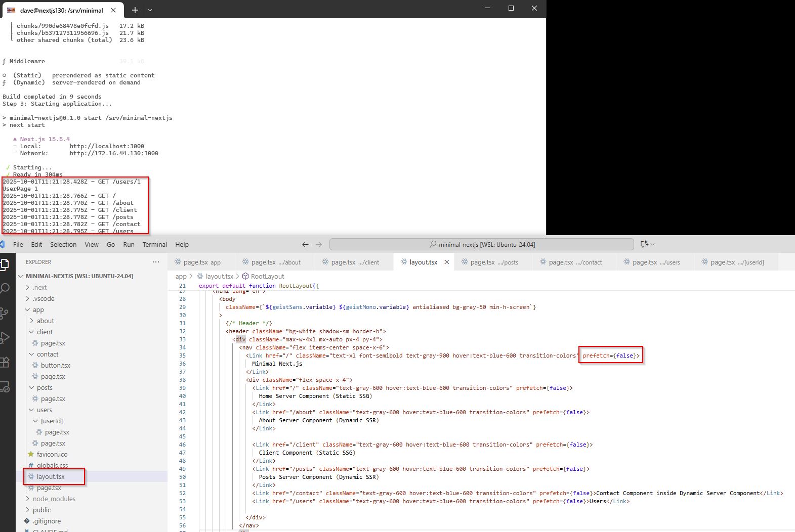The image size is (795, 532).
Task: Expand the node_modules folder
Action: [54, 499]
